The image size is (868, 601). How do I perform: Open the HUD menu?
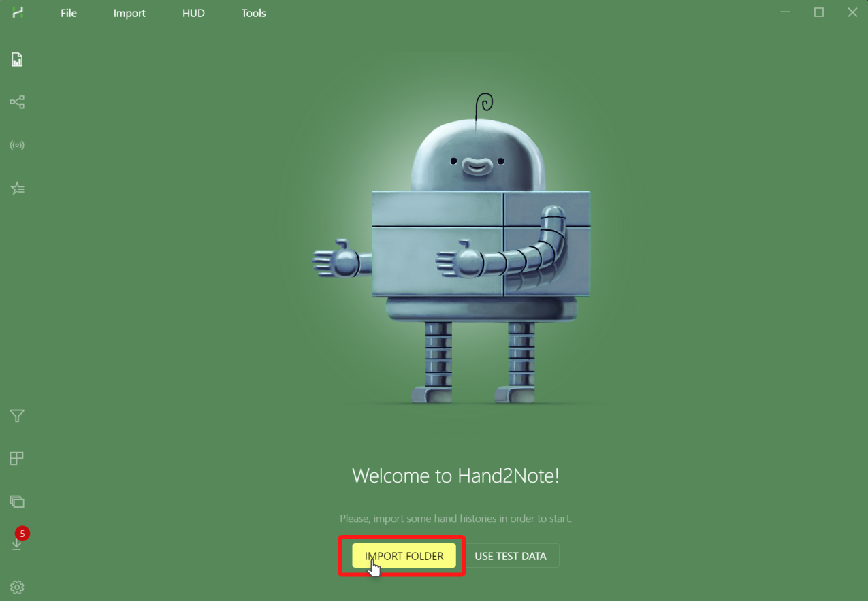point(193,13)
